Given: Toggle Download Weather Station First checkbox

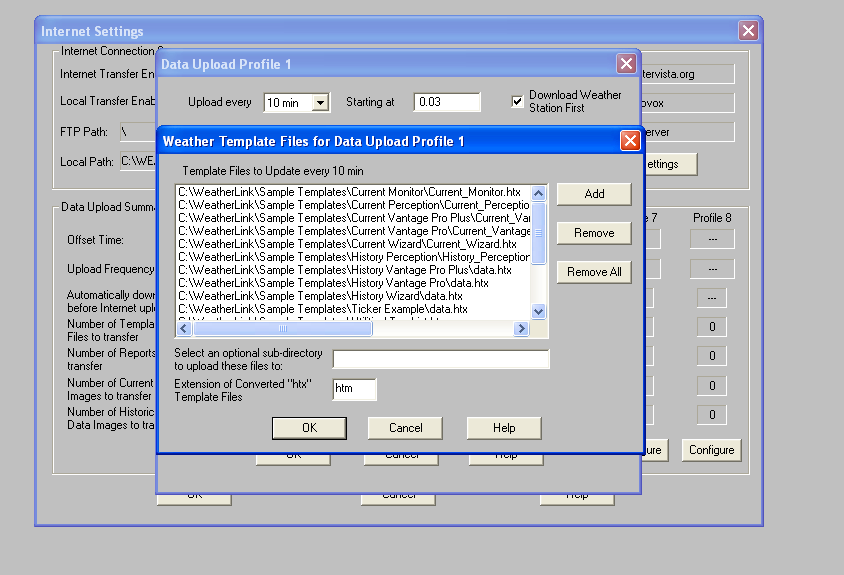Looking at the screenshot, I should click(x=518, y=101).
